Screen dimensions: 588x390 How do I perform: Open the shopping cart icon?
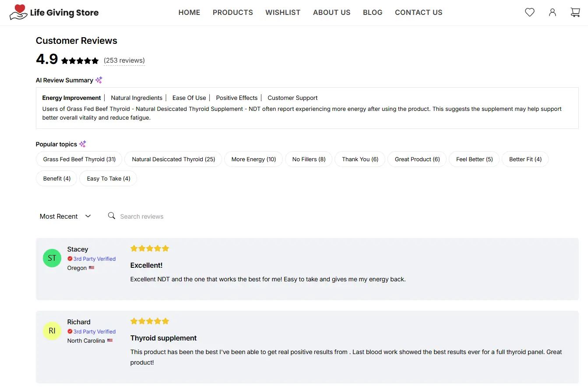pyautogui.click(x=575, y=13)
